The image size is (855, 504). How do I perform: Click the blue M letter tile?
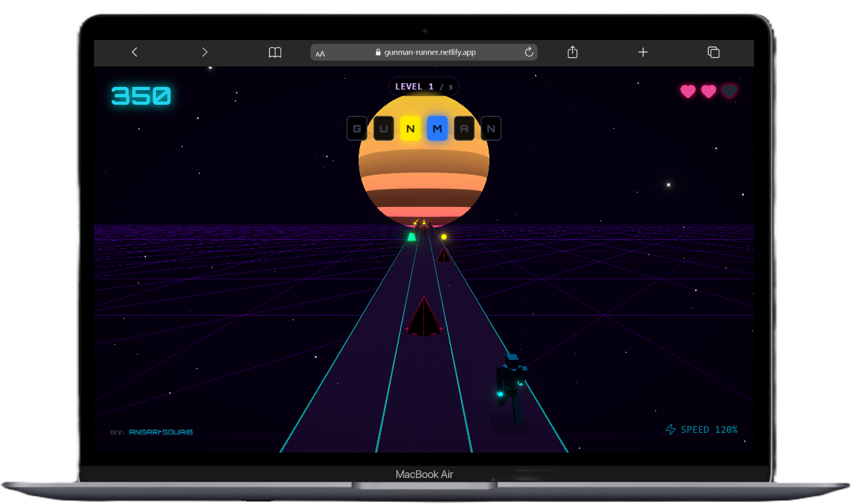click(437, 129)
